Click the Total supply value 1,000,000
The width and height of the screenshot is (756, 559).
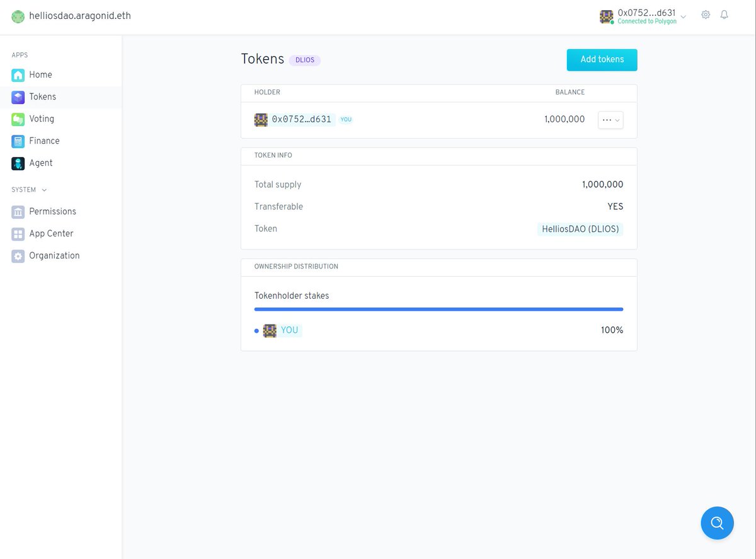click(603, 185)
